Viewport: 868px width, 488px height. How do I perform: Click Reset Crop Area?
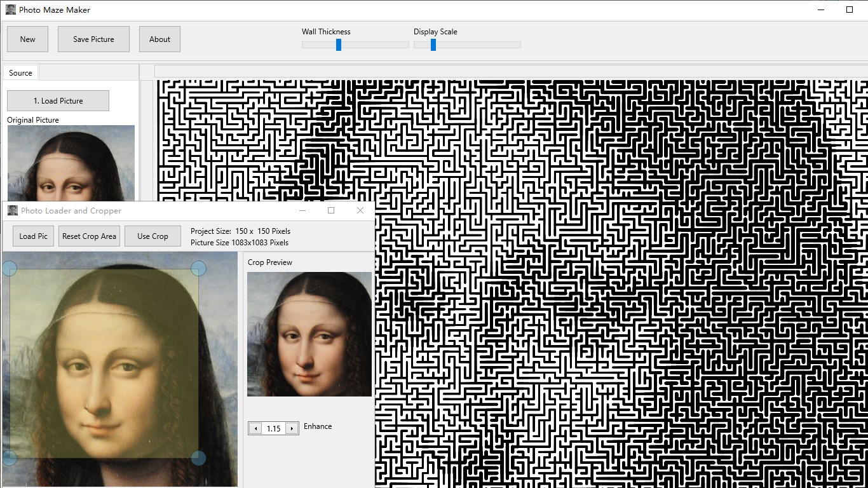point(88,236)
